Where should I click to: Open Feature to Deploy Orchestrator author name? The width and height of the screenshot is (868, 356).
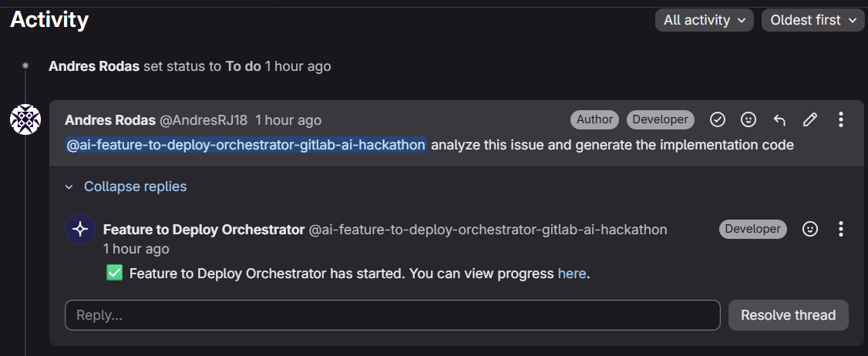tap(204, 230)
